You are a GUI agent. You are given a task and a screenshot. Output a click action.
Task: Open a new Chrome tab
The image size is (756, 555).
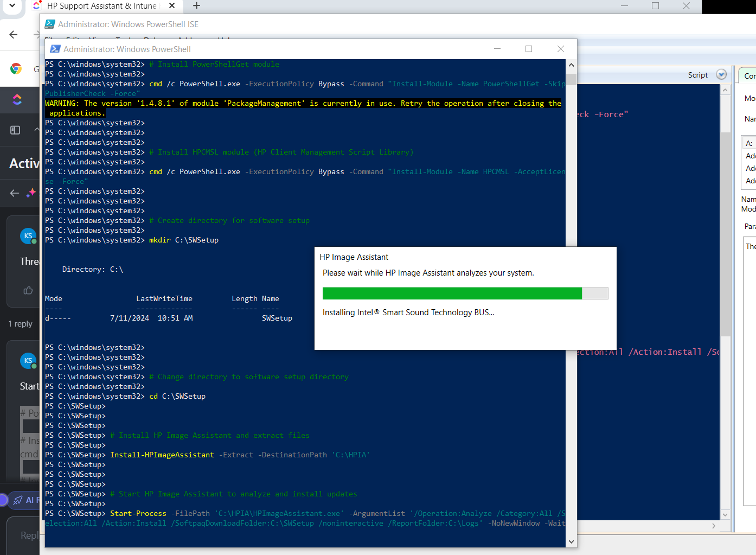196,5
